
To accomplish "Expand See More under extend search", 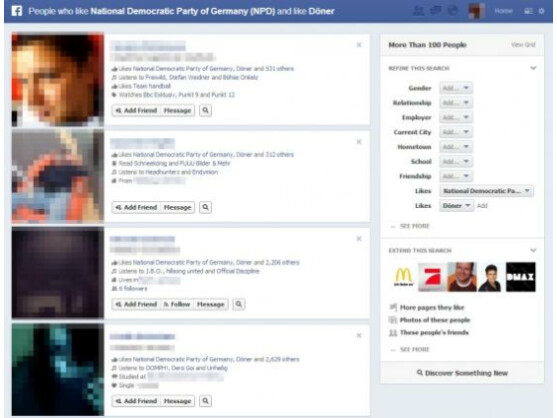I will [x=414, y=349].
